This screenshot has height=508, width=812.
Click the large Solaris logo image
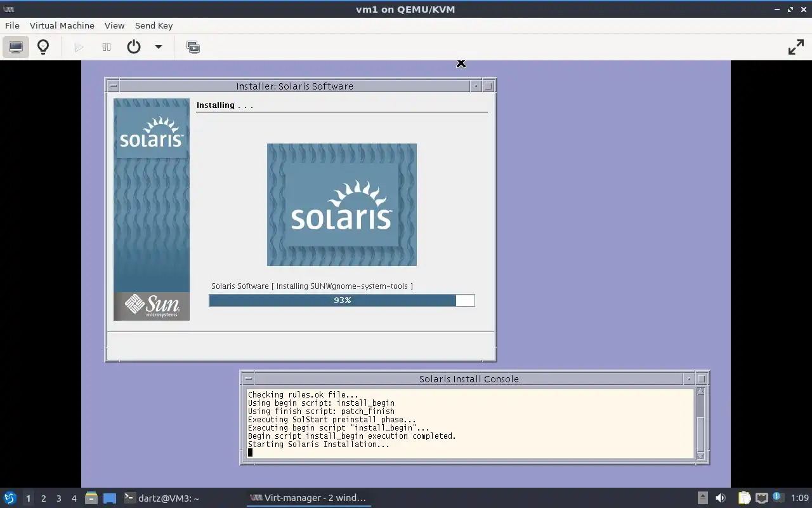pyautogui.click(x=342, y=204)
